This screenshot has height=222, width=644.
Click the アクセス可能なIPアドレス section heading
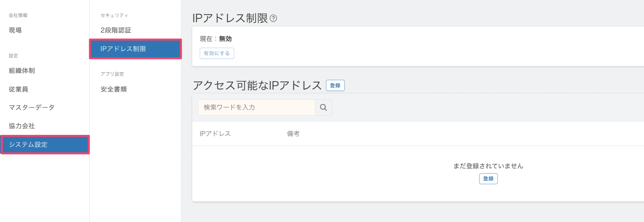click(257, 85)
